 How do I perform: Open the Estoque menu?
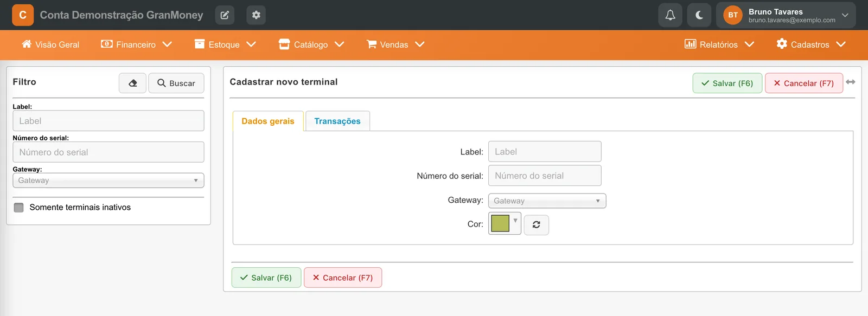click(225, 44)
